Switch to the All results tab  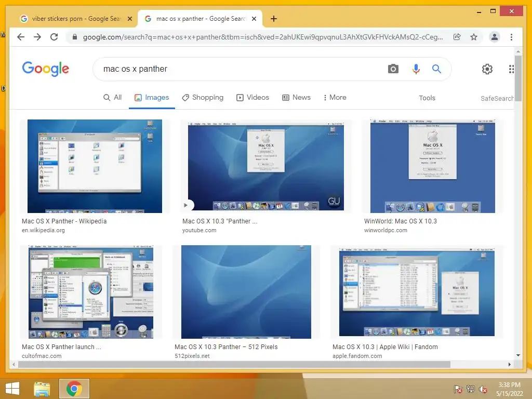(x=112, y=98)
